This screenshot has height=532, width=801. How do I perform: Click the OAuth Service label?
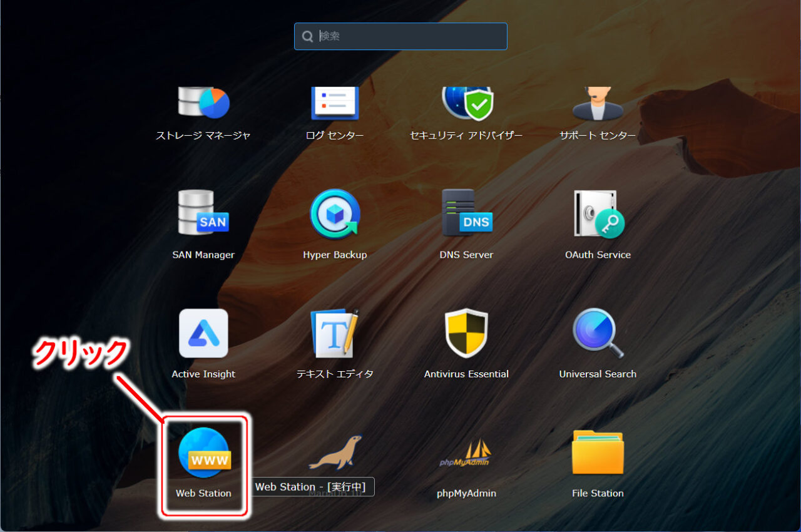598,255
